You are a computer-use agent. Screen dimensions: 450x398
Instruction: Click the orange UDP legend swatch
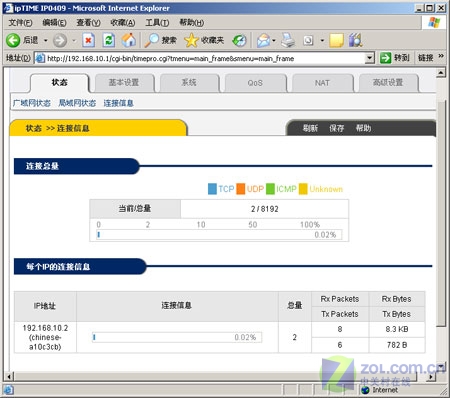241,189
